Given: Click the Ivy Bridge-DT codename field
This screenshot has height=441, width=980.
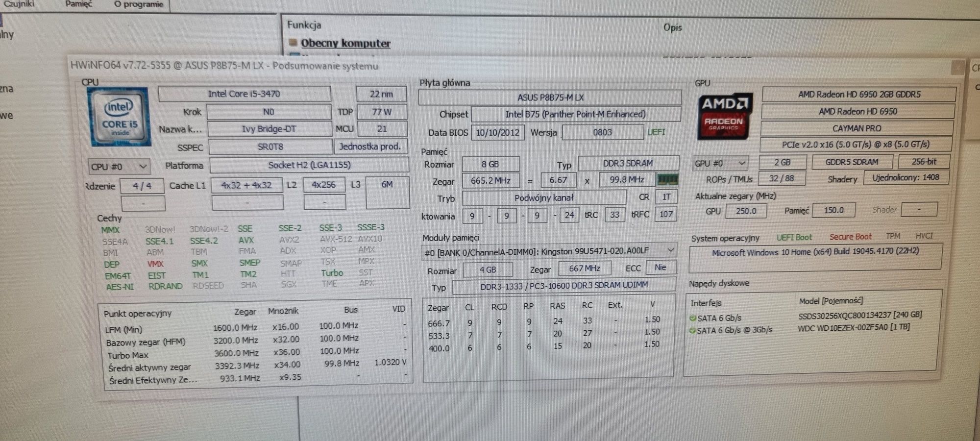Looking at the screenshot, I should [x=269, y=129].
